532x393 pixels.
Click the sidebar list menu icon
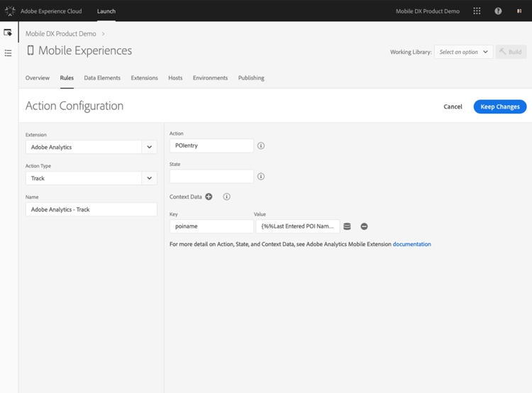coord(8,53)
